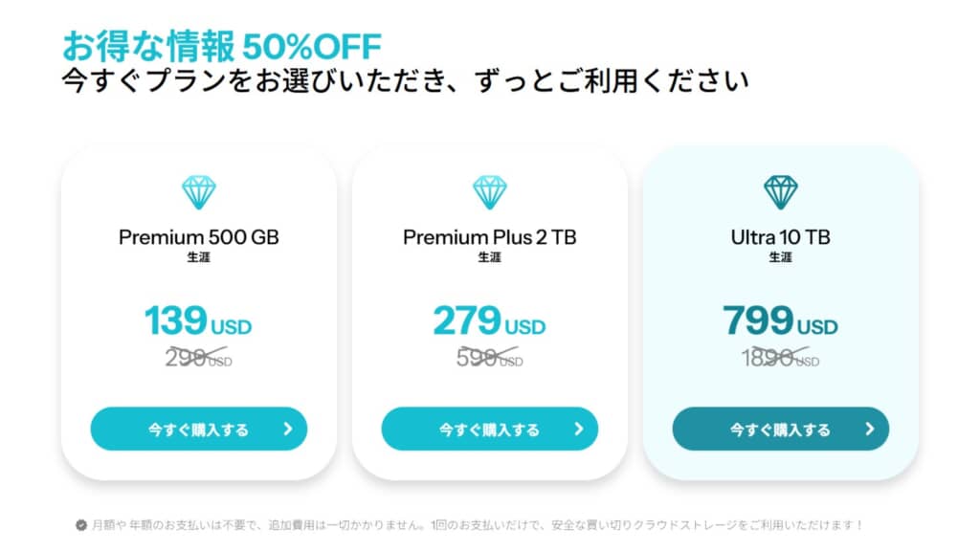980x551 pixels.
Task: Click the arrow on Premium Plus purchase button
Action: pos(579,429)
